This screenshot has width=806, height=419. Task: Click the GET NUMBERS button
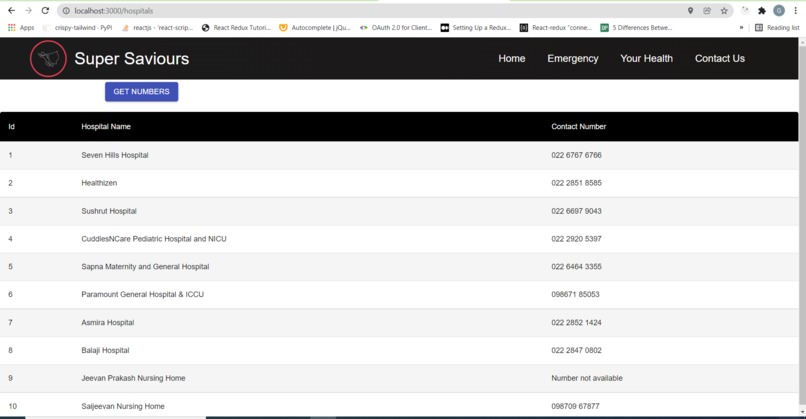(141, 92)
